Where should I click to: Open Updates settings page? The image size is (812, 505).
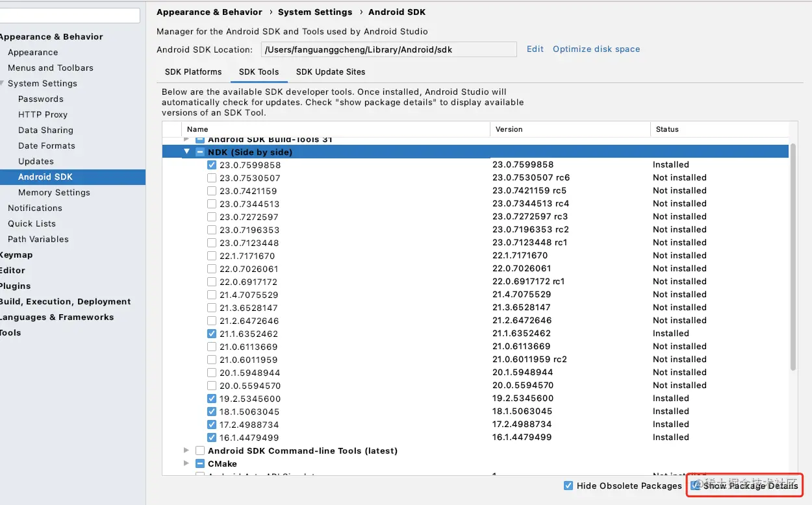36,162
